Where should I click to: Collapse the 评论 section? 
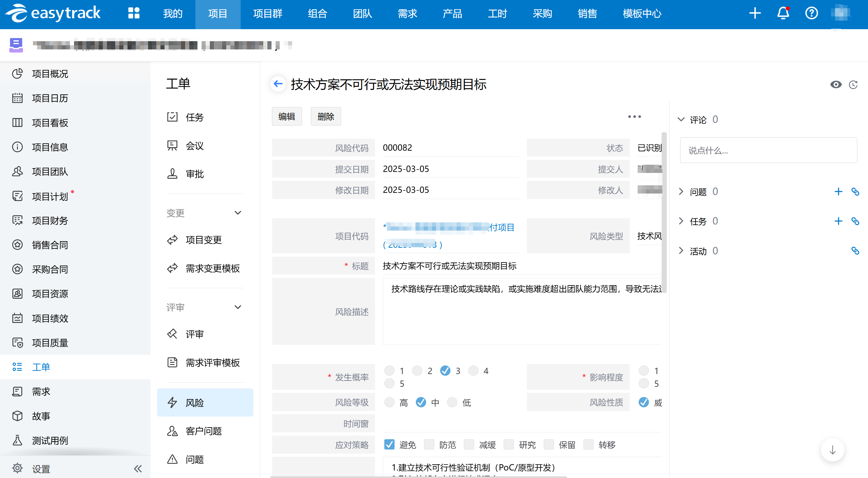click(681, 119)
